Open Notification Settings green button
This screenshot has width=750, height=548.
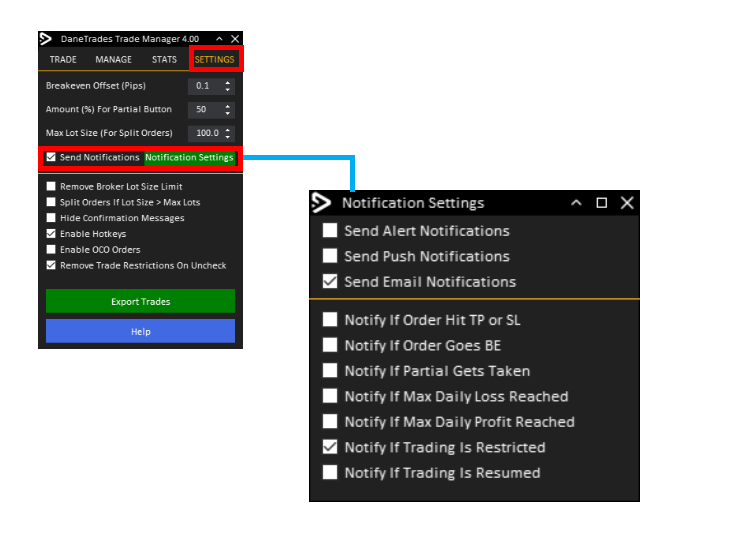click(x=189, y=157)
